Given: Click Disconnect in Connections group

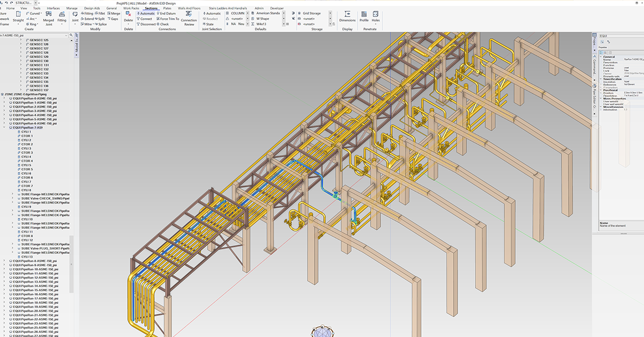Looking at the screenshot, I should point(147,24).
